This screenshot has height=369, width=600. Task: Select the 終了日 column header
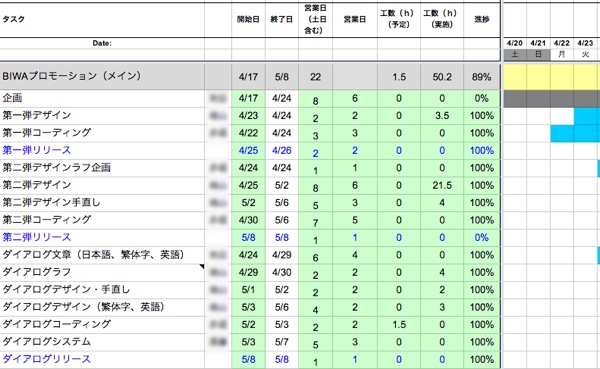coord(282,19)
